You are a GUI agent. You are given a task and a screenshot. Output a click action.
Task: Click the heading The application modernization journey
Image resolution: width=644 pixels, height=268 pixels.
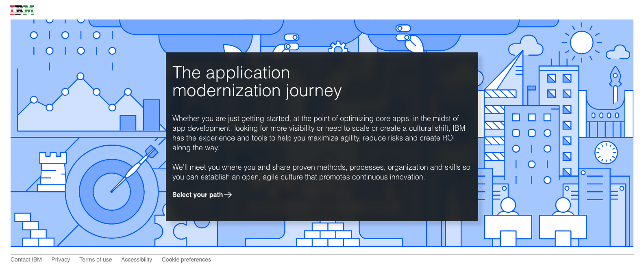257,82
